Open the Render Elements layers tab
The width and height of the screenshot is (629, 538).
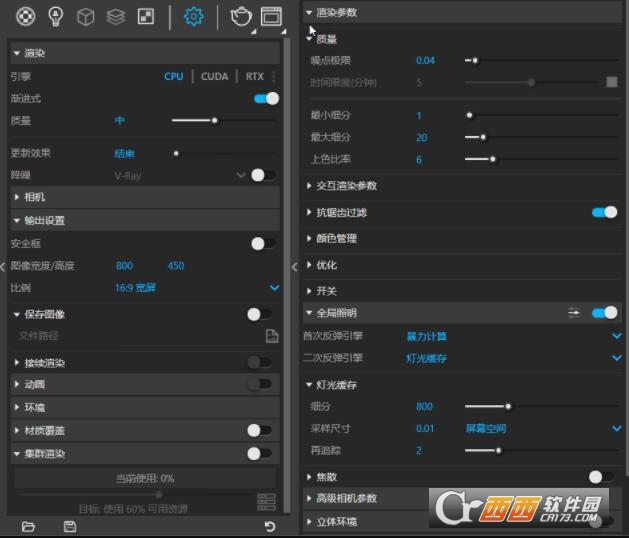[x=116, y=17]
